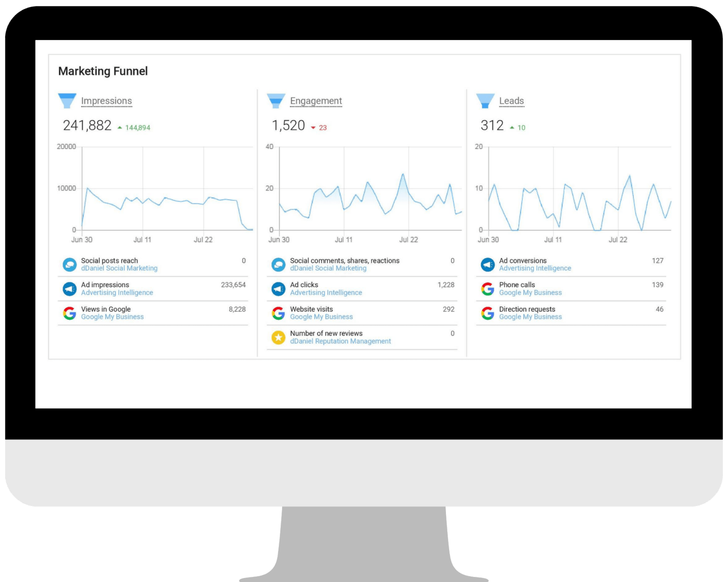This screenshot has height=582, width=728.
Task: Click the 139 phone calls value
Action: pos(657,285)
